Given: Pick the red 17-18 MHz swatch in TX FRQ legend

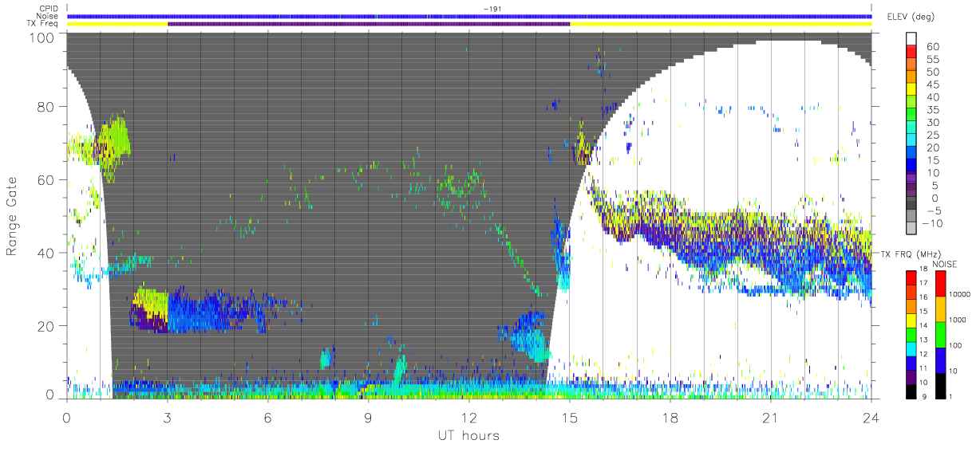Looking at the screenshot, I should point(912,278).
